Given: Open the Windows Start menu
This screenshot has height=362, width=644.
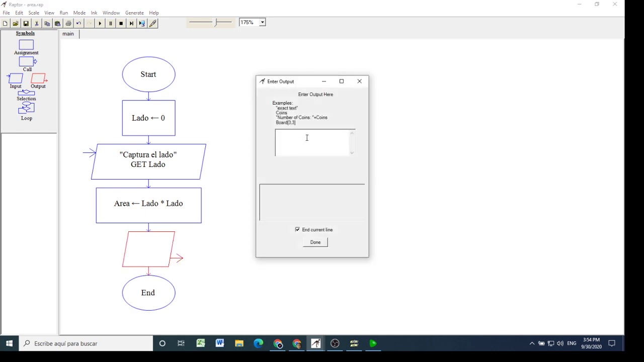Looking at the screenshot, I should [9, 343].
